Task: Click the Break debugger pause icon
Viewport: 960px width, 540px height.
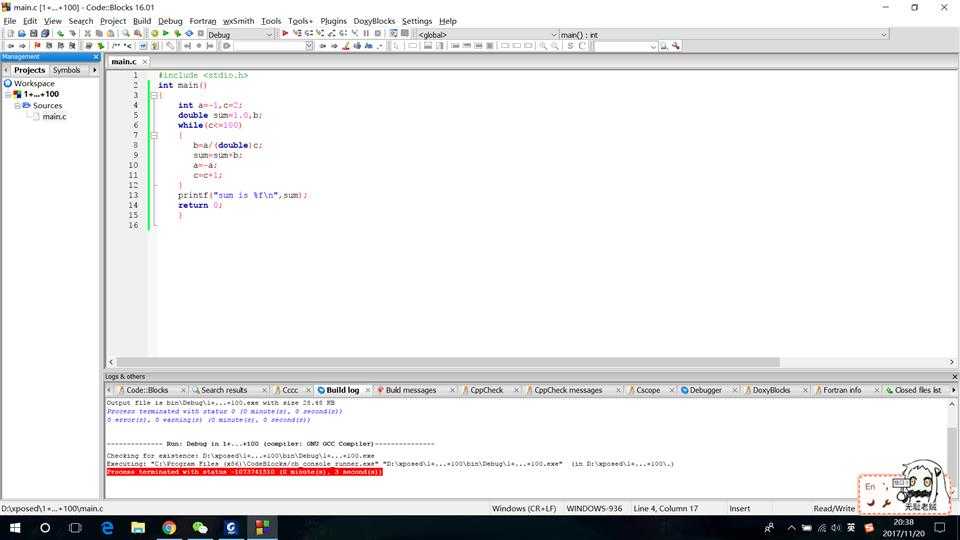Action: (x=366, y=34)
